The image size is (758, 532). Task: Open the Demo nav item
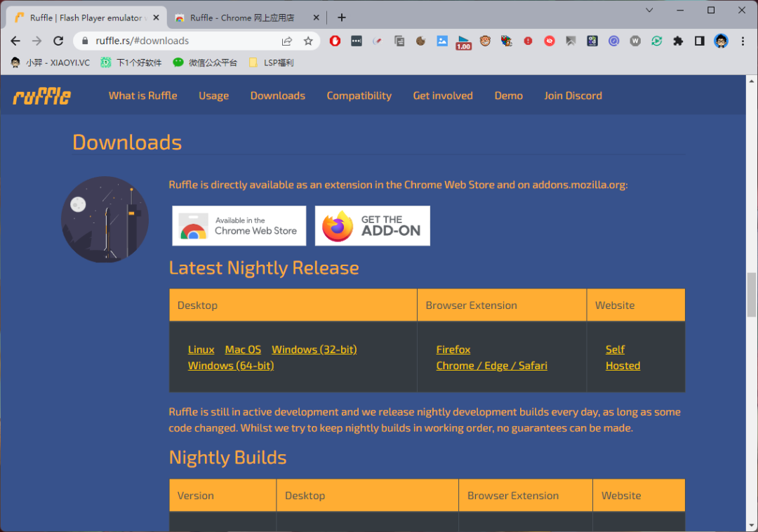tap(509, 95)
